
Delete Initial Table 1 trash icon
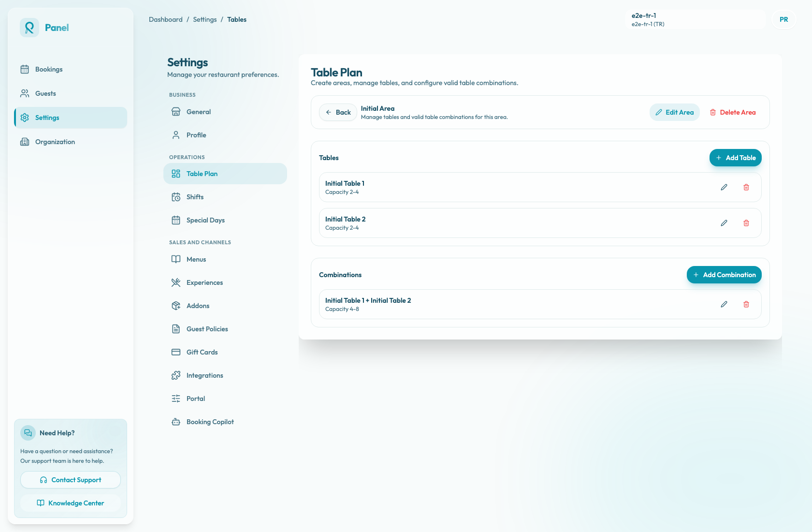pyautogui.click(x=746, y=187)
